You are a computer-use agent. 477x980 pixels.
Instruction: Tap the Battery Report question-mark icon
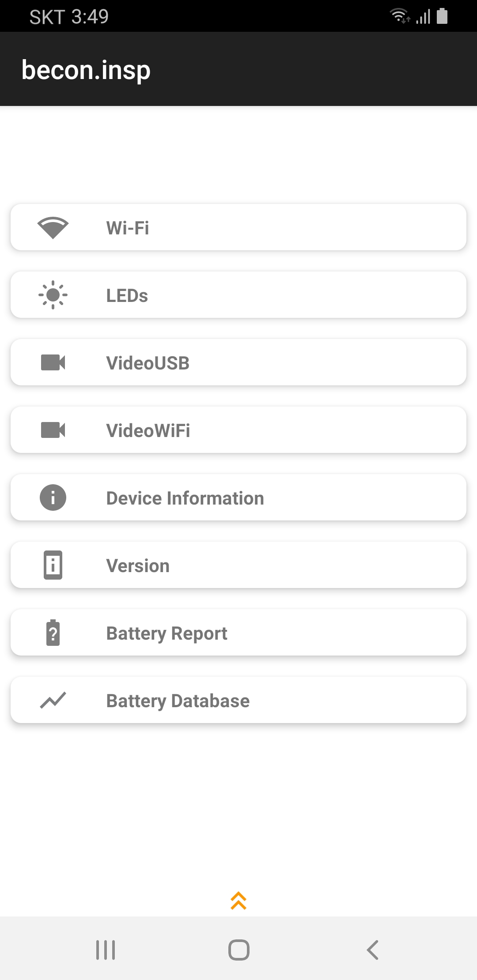53,633
